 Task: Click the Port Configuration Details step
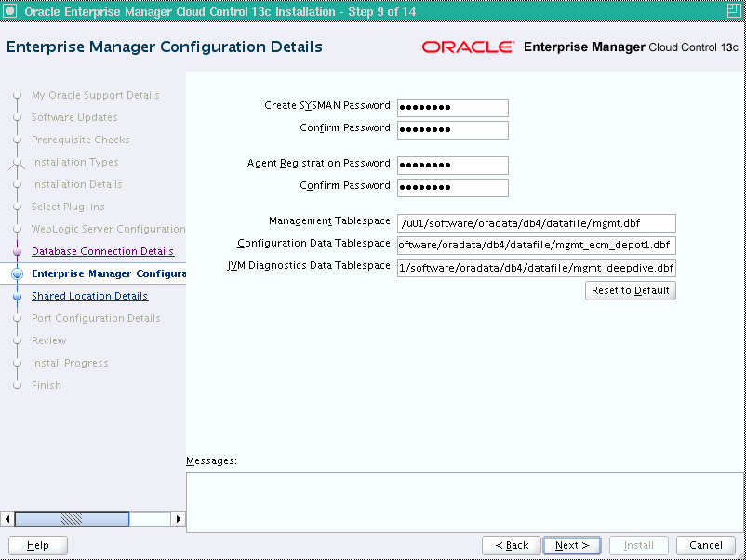pos(96,318)
